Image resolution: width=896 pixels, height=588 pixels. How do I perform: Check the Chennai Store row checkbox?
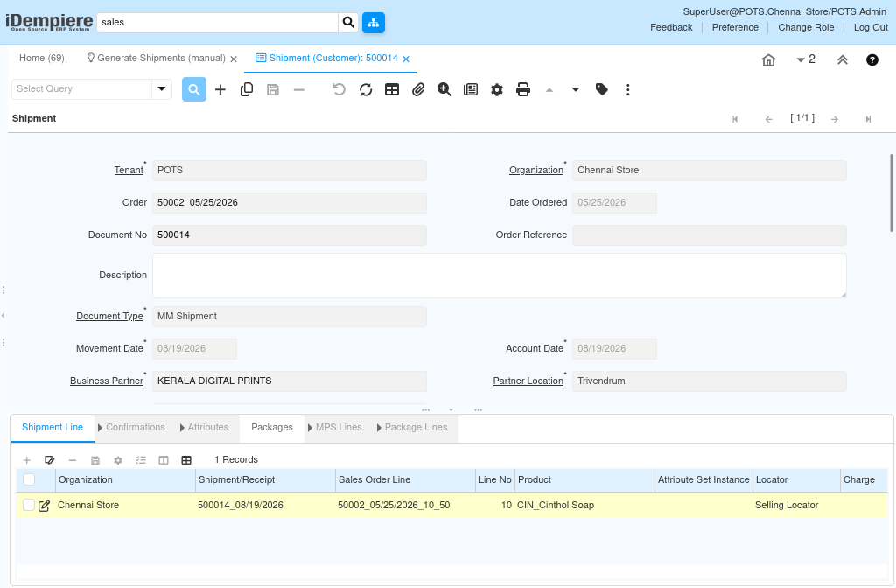[29, 505]
